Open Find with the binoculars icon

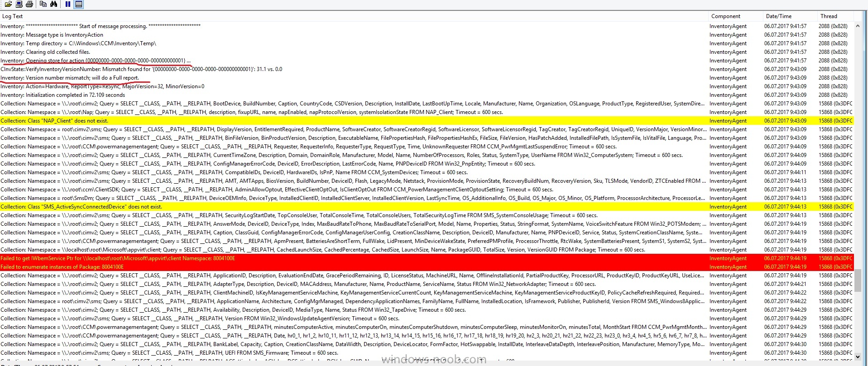[54, 4]
